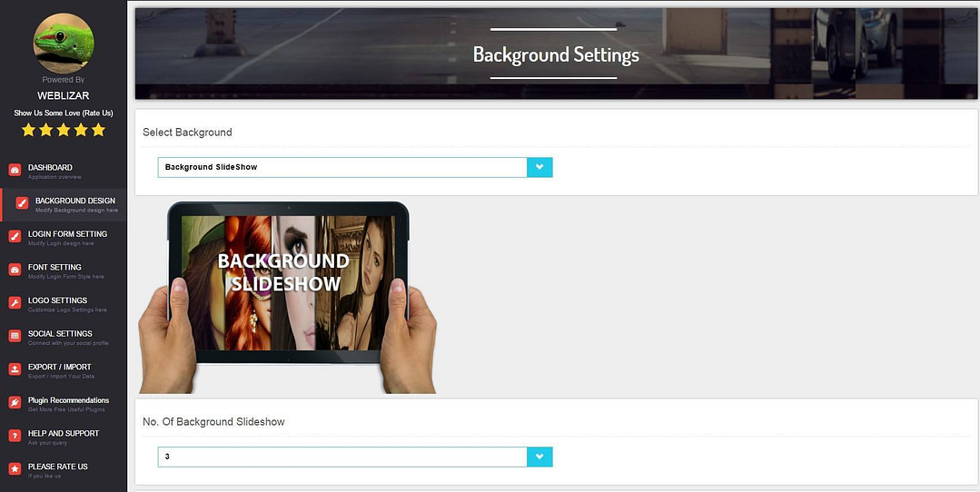Click the Help and Support question icon

click(15, 436)
